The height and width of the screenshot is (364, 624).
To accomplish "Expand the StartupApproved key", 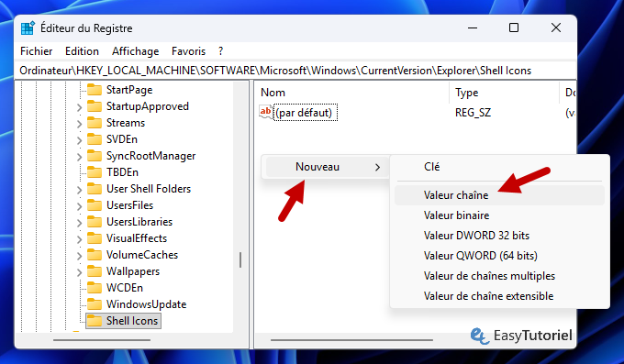I will [79, 107].
